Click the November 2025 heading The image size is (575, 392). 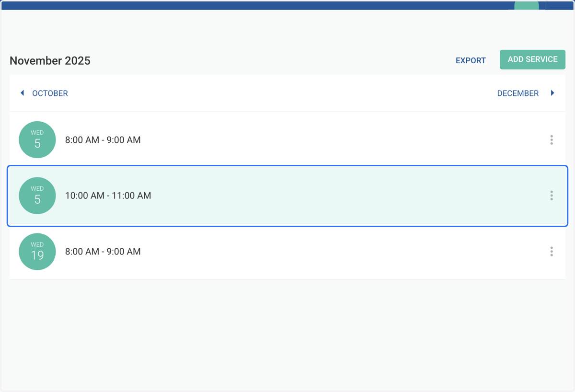pyautogui.click(x=50, y=61)
